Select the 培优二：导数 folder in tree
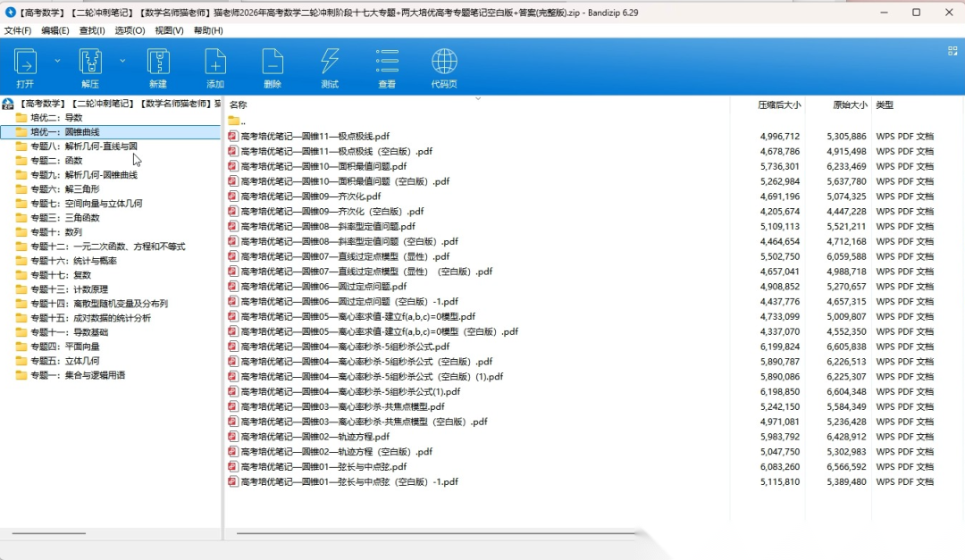The image size is (965, 560). pyautogui.click(x=56, y=118)
